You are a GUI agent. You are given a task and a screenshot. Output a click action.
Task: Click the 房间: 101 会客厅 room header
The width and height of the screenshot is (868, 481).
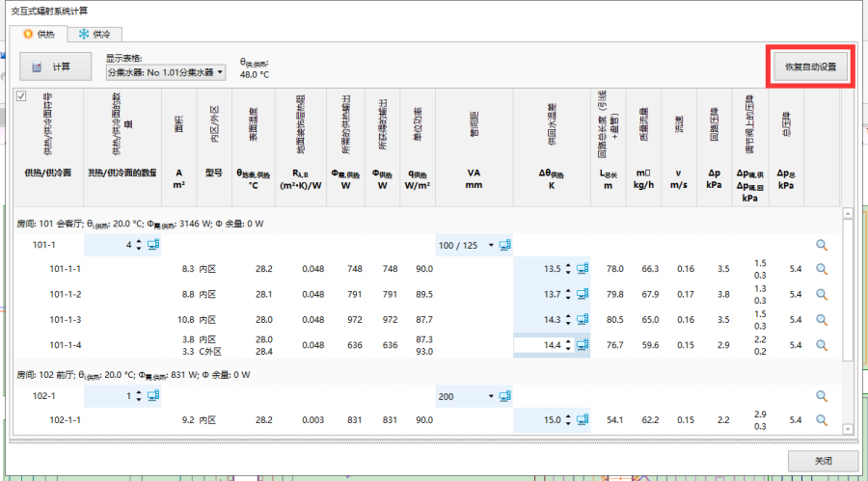pos(141,224)
